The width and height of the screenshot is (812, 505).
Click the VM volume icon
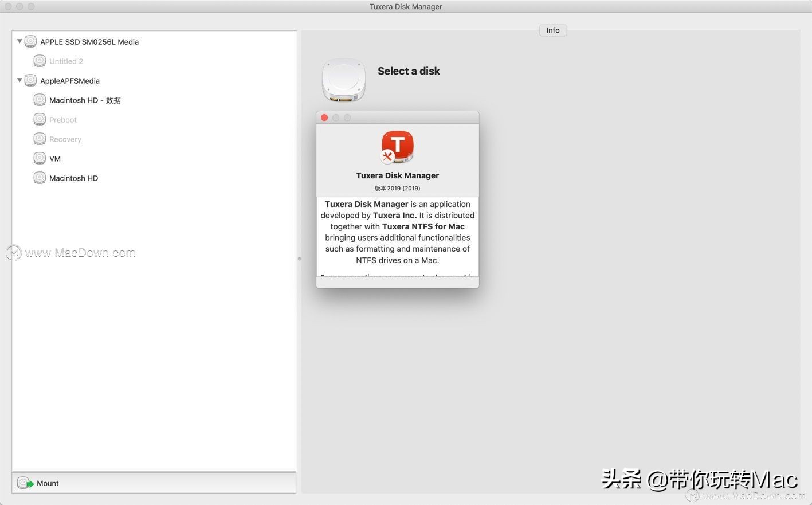(40, 158)
